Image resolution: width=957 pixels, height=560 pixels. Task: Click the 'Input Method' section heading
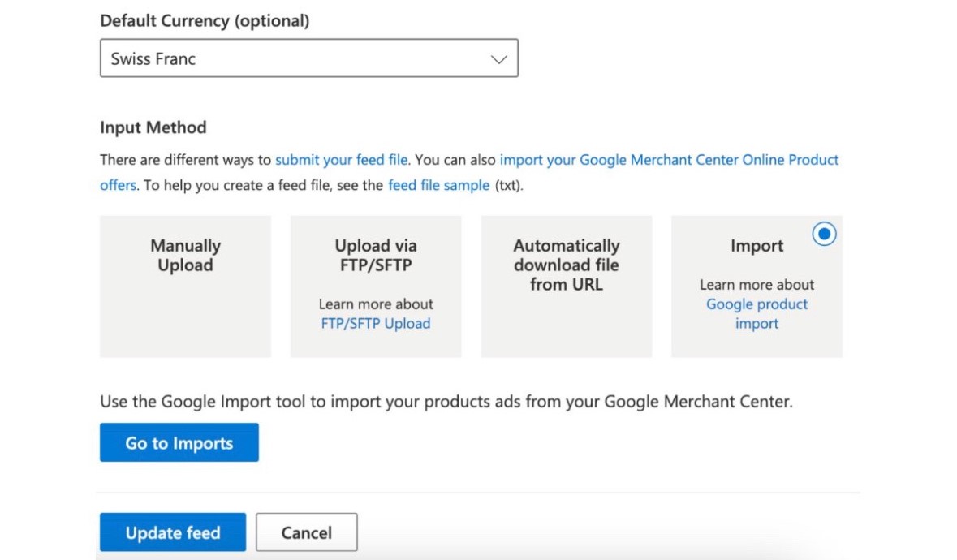tap(153, 127)
